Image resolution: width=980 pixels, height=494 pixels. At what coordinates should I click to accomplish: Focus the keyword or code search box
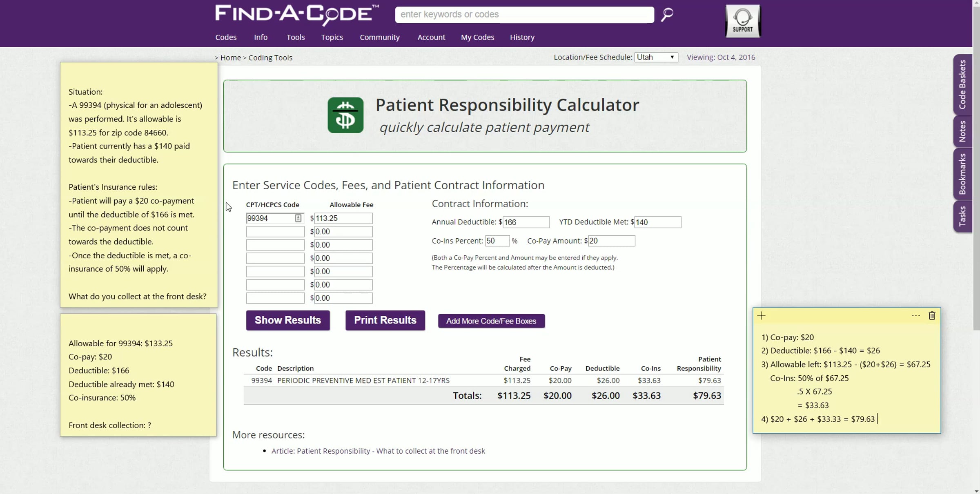tap(524, 15)
